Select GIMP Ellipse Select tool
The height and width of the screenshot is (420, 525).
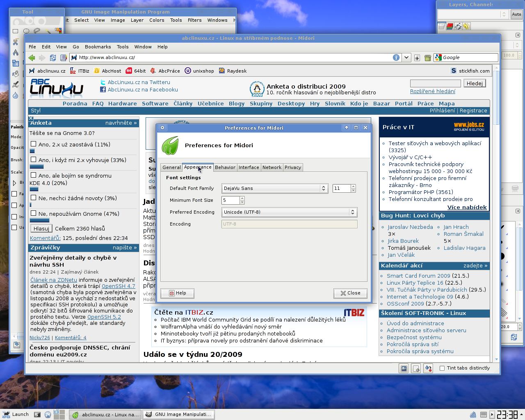click(x=26, y=31)
